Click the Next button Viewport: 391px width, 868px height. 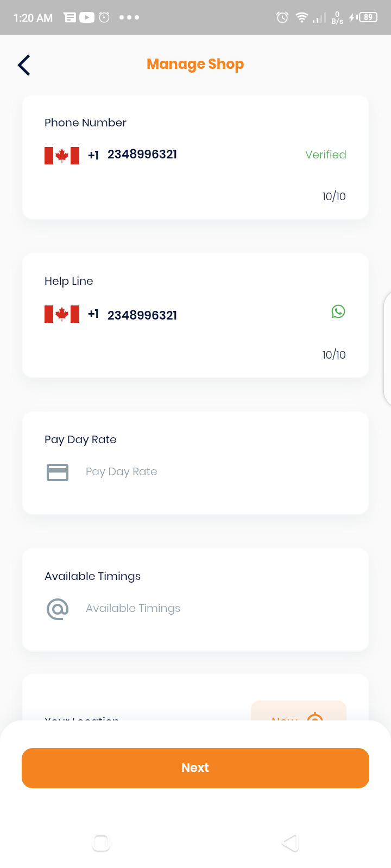coord(195,768)
